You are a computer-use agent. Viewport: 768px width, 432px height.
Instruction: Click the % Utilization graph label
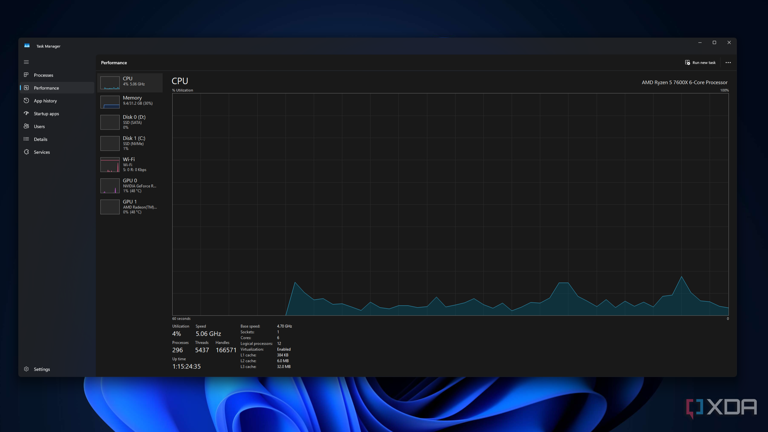[x=182, y=90]
